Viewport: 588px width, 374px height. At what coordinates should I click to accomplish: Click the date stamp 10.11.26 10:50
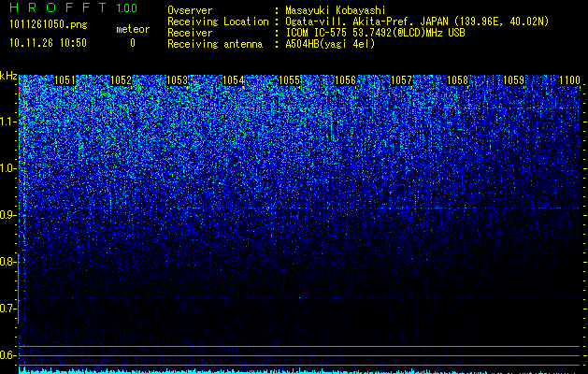(48, 43)
